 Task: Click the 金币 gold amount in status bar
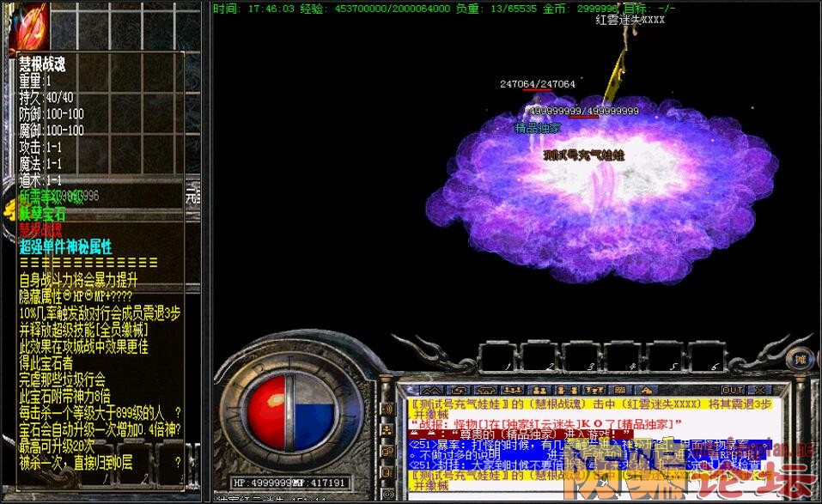coord(580,9)
